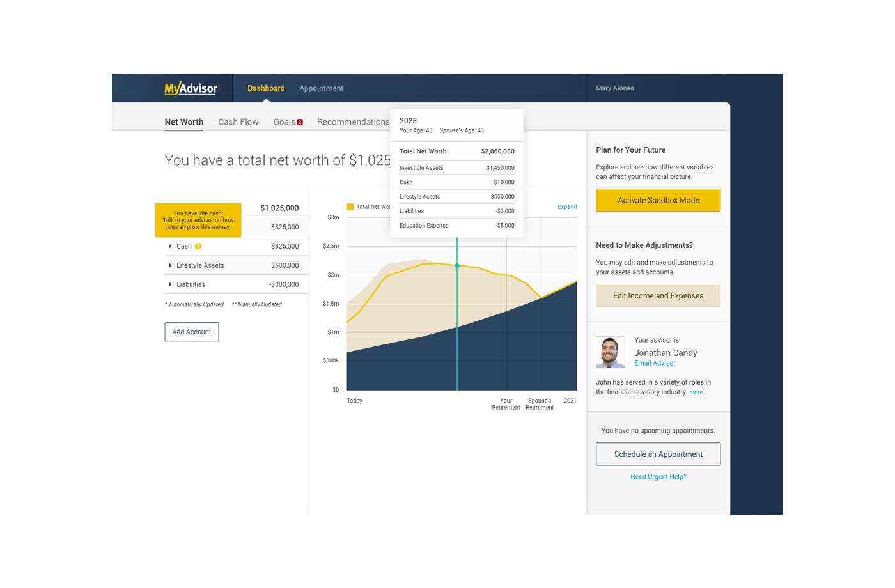Expand the Liabilities row
The image size is (895, 588).
[171, 284]
